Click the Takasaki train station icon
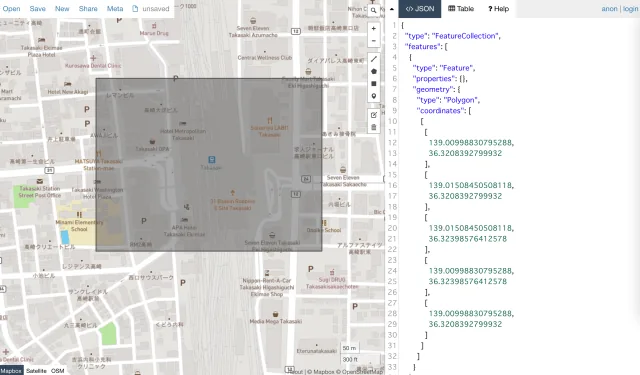 click(211, 160)
